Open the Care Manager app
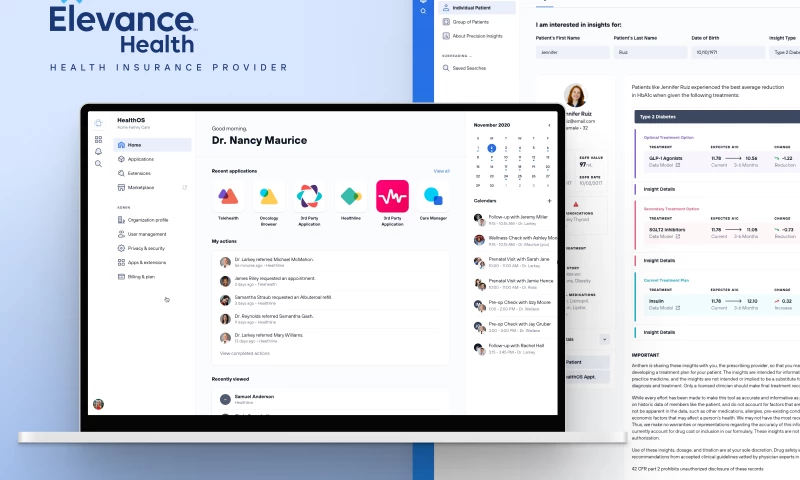Screen dimensions: 800x480 coord(432,196)
